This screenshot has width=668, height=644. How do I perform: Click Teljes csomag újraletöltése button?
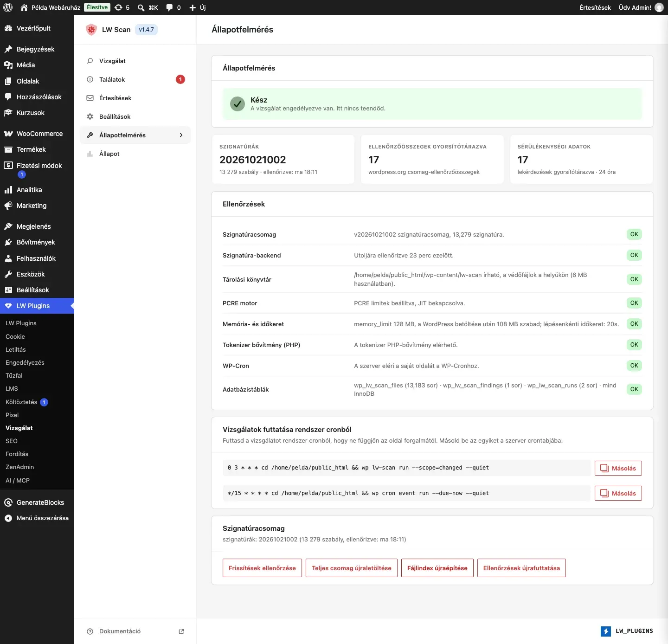pyautogui.click(x=352, y=568)
